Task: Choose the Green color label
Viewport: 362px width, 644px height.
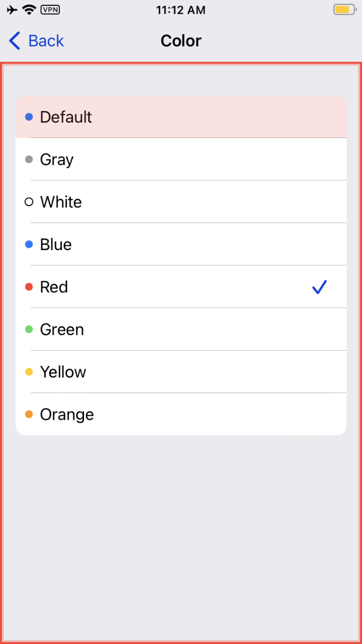Action: [62, 329]
